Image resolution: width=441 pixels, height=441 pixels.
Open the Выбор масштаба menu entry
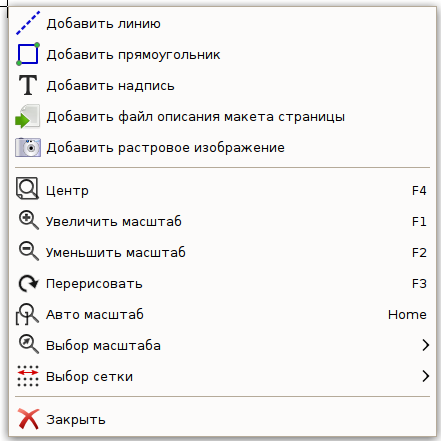point(222,345)
